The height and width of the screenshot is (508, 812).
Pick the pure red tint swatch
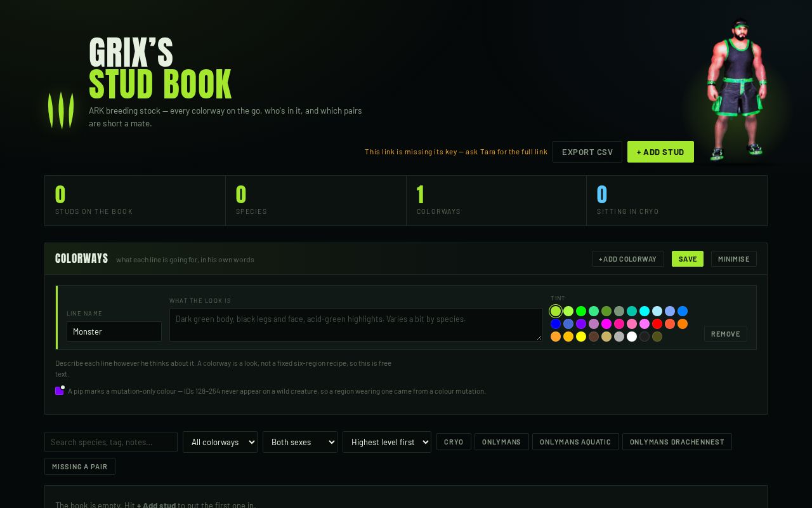[657, 324]
